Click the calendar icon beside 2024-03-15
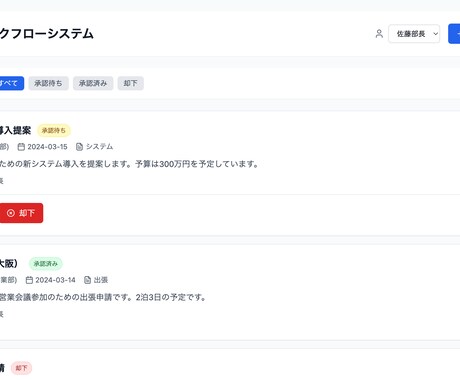Screen dimensions: 460x380 (21, 147)
